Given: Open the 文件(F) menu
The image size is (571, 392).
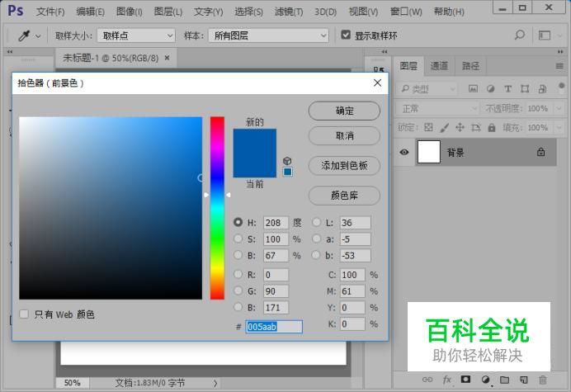Looking at the screenshot, I should [x=50, y=12].
